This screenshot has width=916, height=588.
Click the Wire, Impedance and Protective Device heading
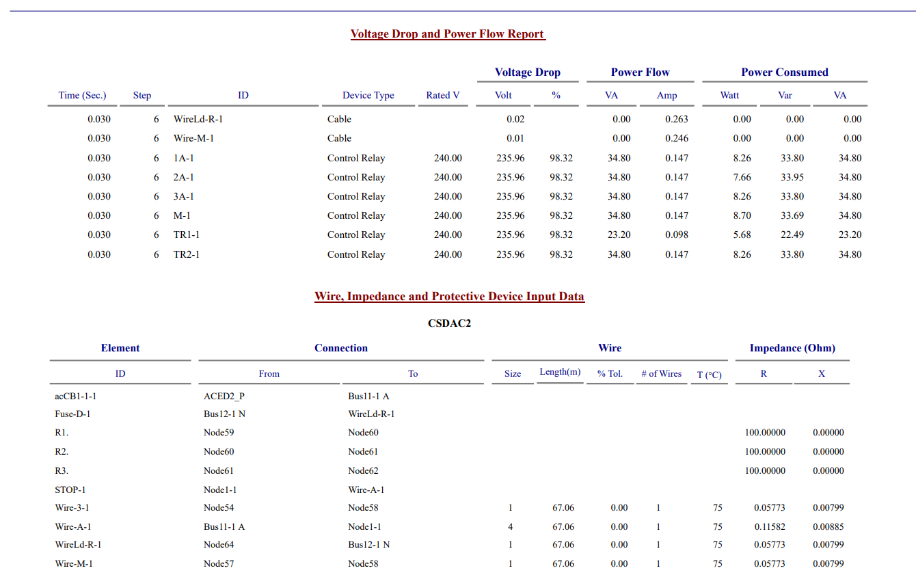tap(449, 297)
